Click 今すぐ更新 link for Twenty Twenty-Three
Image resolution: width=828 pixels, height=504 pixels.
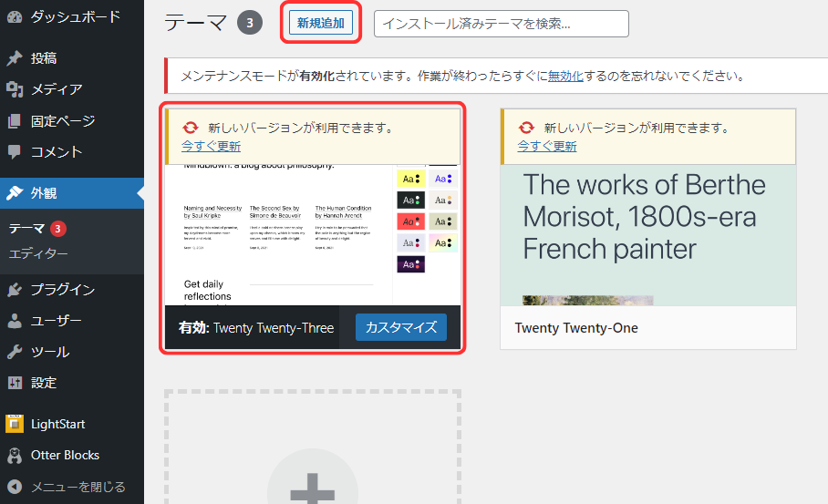click(212, 146)
